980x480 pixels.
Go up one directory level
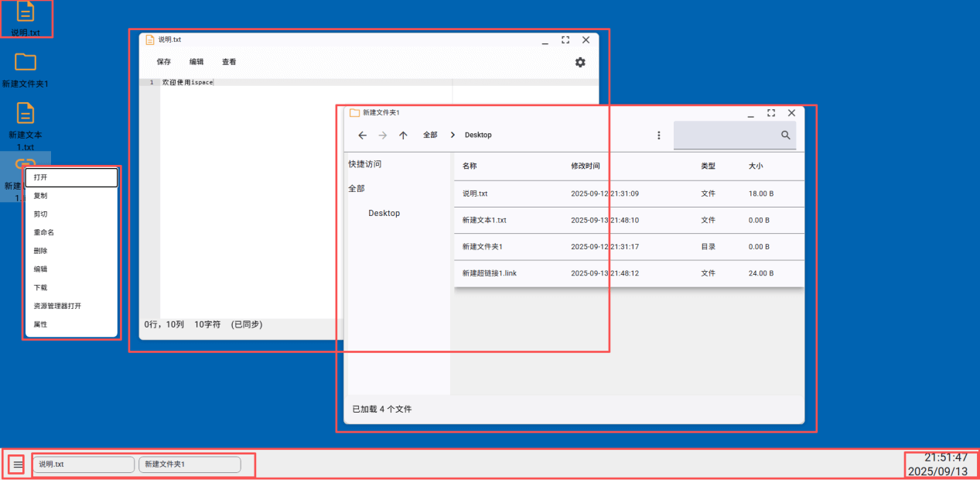403,135
